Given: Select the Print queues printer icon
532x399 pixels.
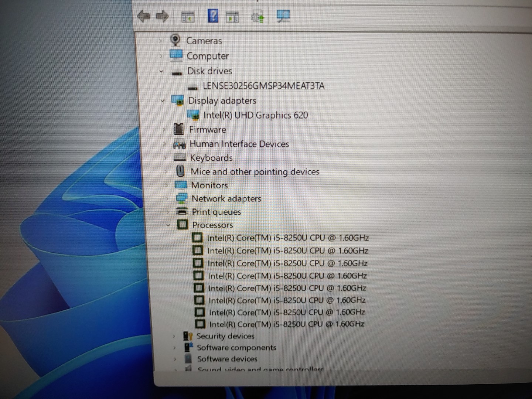Looking at the screenshot, I should [182, 212].
